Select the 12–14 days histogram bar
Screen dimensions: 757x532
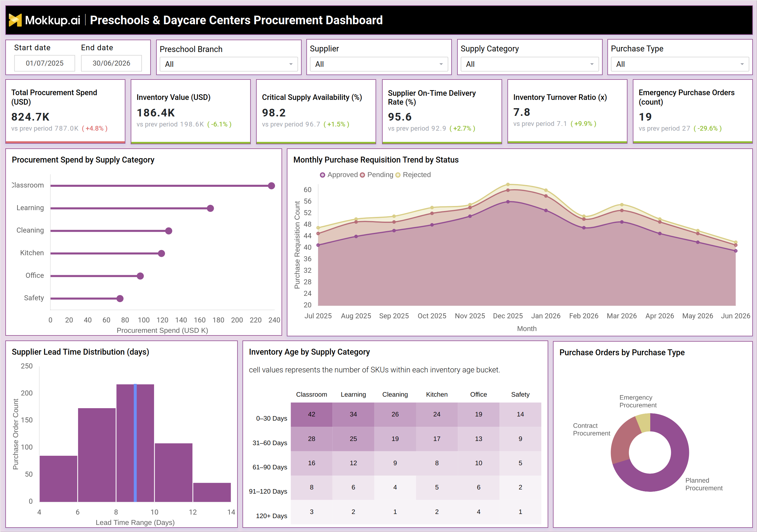click(212, 492)
